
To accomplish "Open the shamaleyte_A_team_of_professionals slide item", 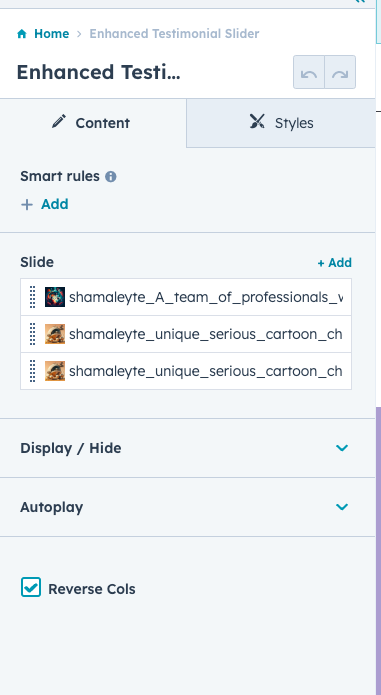I will tap(186, 297).
